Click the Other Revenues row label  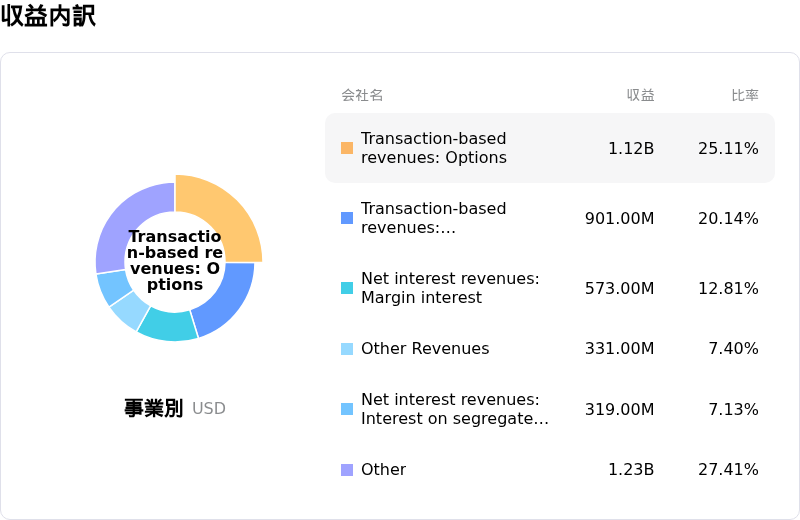[425, 349]
